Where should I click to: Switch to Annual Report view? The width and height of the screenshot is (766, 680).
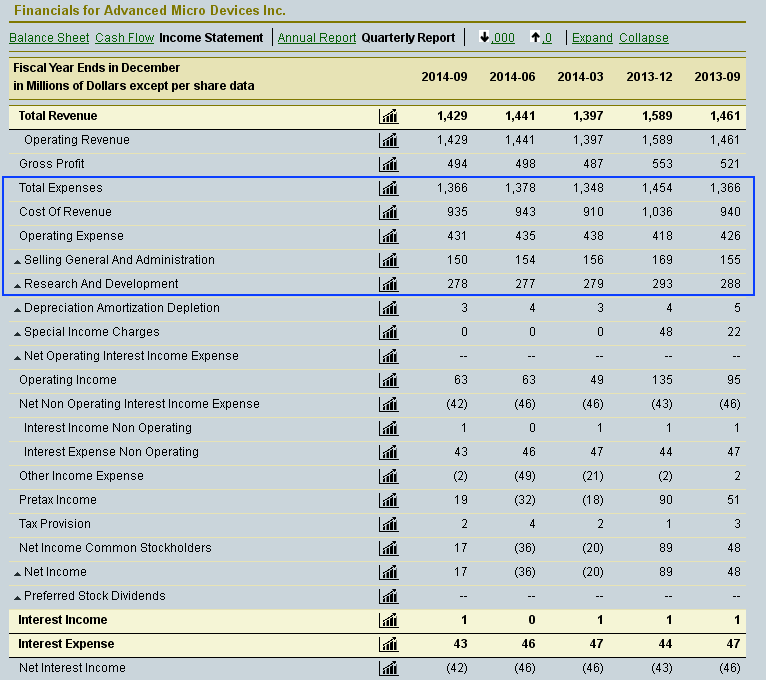pos(317,38)
